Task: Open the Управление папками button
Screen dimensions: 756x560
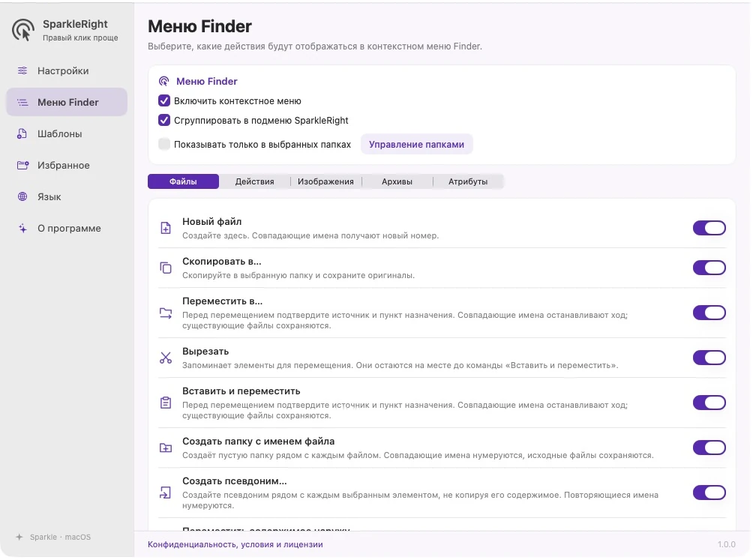Action: point(416,145)
